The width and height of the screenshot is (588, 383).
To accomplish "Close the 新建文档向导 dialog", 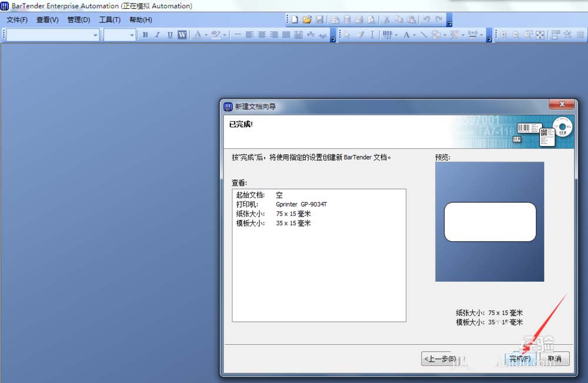I will [562, 104].
